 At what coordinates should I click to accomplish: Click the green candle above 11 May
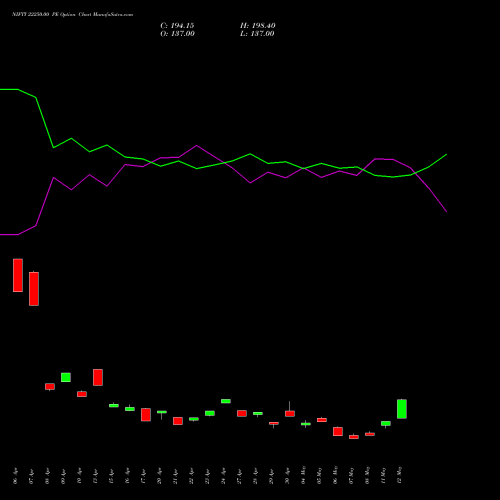point(386,423)
